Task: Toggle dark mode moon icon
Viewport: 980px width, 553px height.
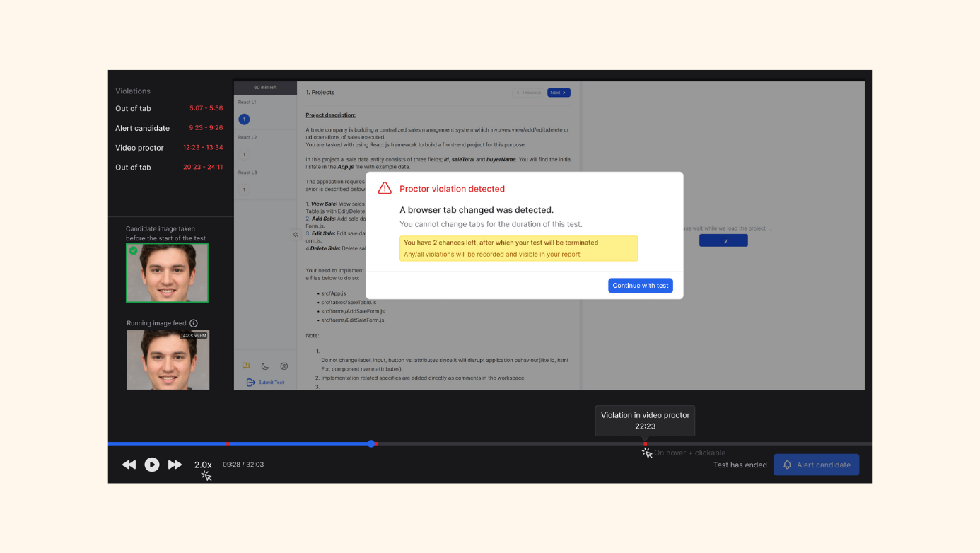Action: 265,366
